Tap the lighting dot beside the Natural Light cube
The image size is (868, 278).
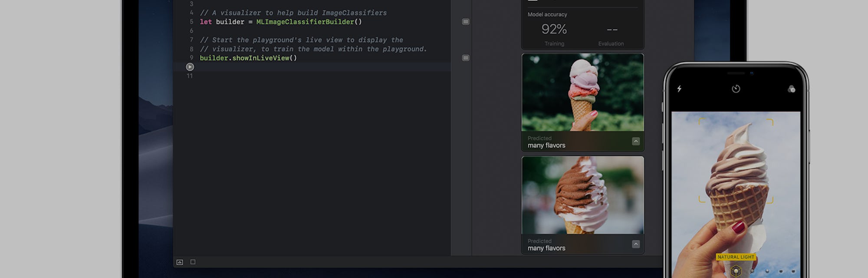pyautogui.click(x=753, y=271)
